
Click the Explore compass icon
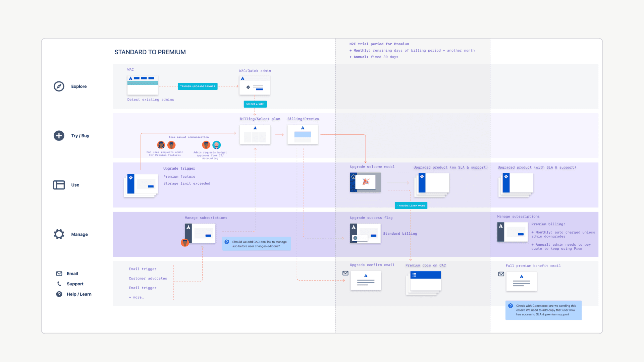coord(59,86)
